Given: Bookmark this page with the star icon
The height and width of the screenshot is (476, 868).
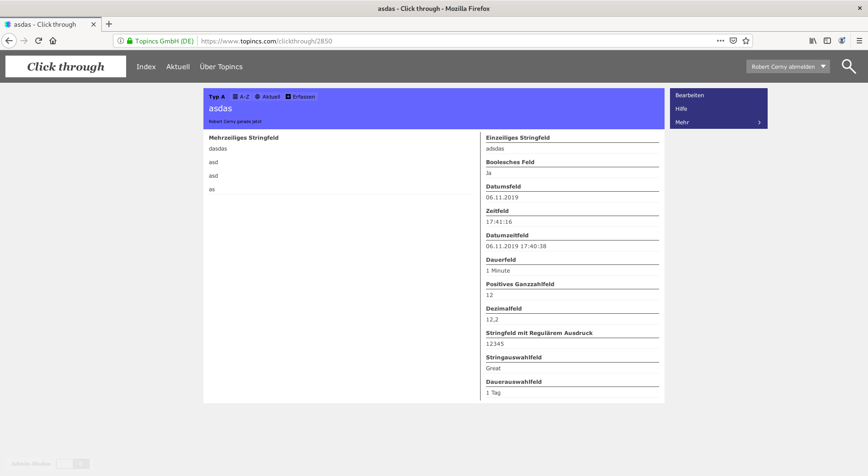Looking at the screenshot, I should tap(746, 41).
